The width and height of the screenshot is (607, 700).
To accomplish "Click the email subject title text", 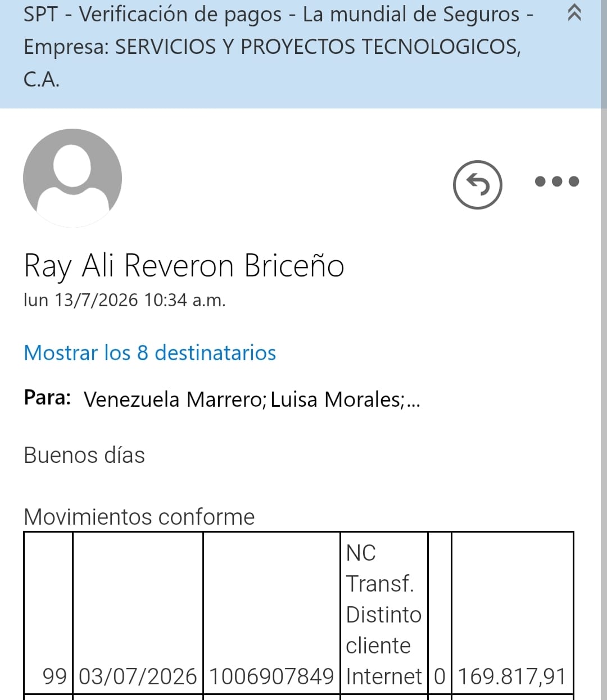I will 278,47.
